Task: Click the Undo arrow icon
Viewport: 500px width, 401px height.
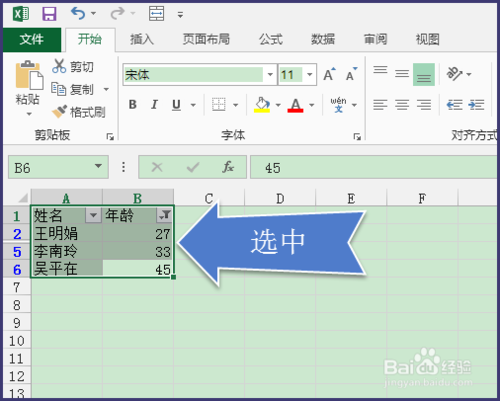Action: coord(78,14)
